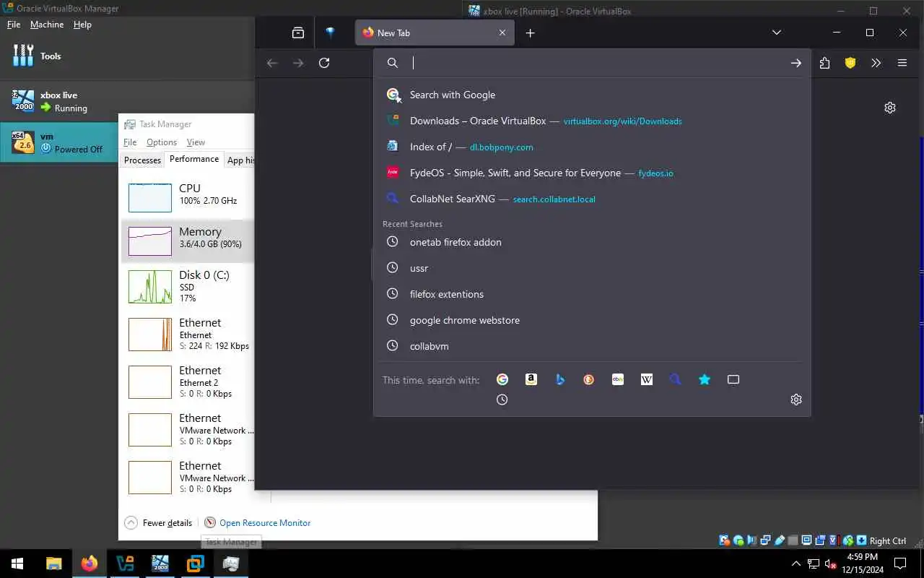Click the Go arrow in address bar
This screenshot has width=924, height=578.
coord(796,63)
